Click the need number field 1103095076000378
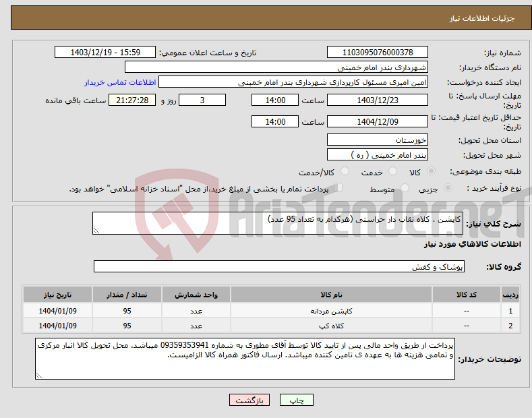The height and width of the screenshot is (418, 532). tap(378, 53)
